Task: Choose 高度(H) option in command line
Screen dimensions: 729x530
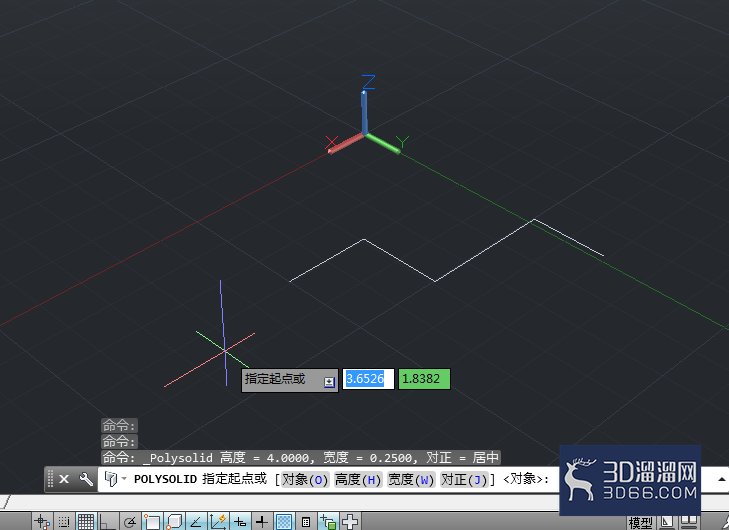Action: pyautogui.click(x=358, y=479)
